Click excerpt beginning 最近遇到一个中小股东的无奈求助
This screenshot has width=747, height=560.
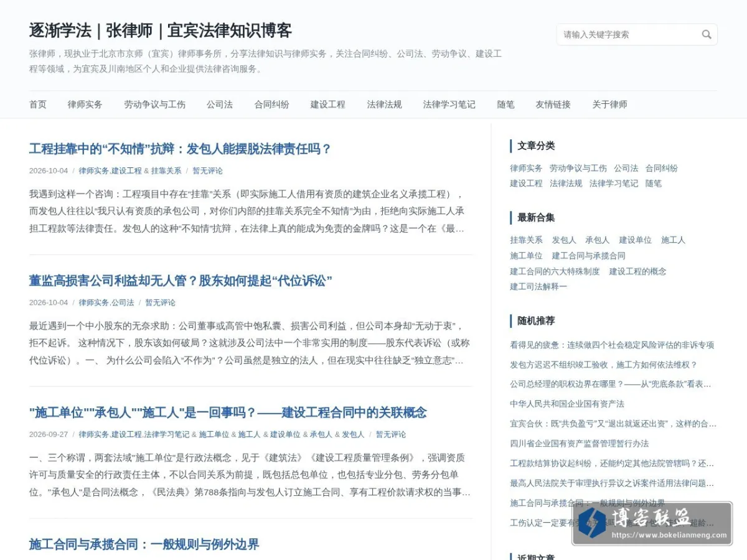[250, 343]
